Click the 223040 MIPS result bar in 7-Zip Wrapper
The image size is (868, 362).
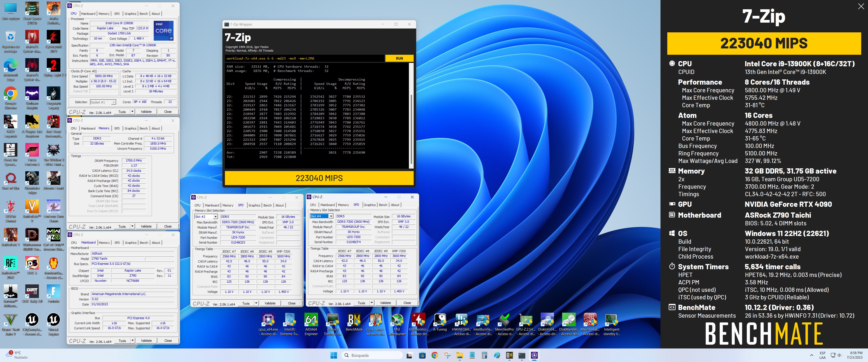pyautogui.click(x=319, y=178)
